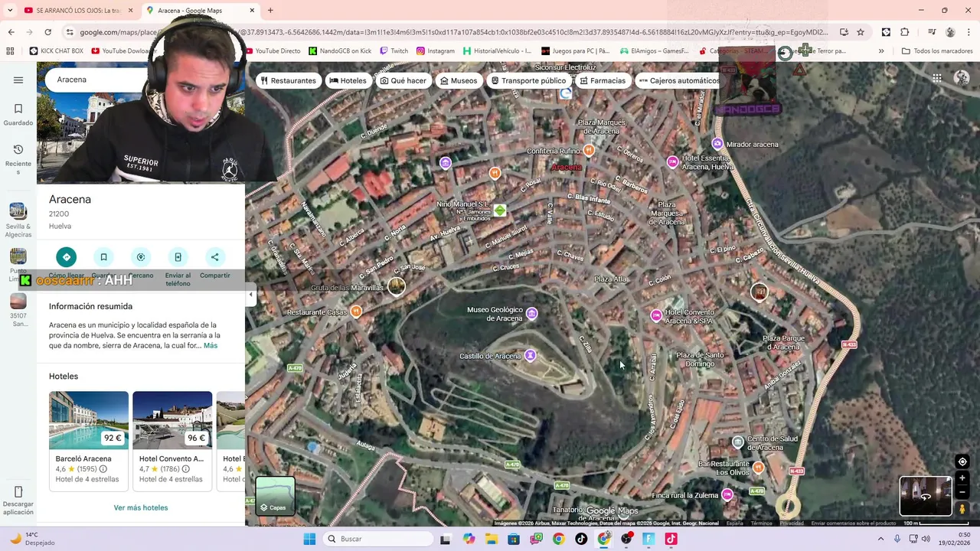This screenshot has height=551, width=980.
Task: Click the Términos footer link
Action: tap(762, 523)
